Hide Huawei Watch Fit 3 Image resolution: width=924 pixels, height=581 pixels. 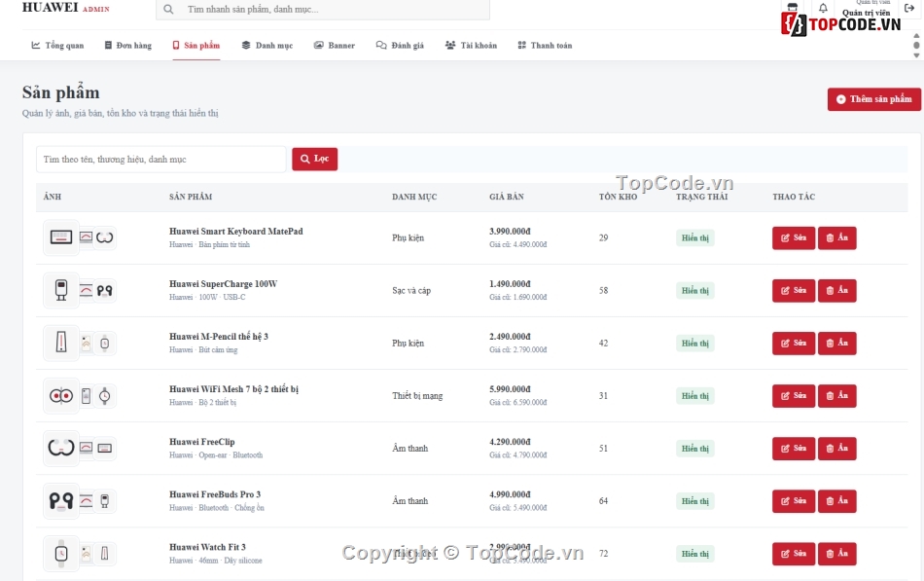coord(836,554)
